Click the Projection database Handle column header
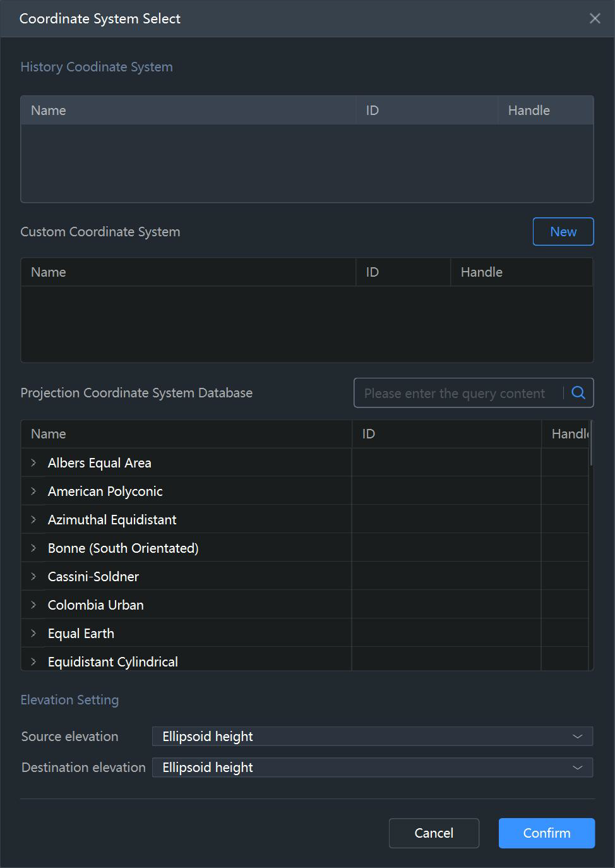Viewport: 615px width, 868px height. pos(565,434)
